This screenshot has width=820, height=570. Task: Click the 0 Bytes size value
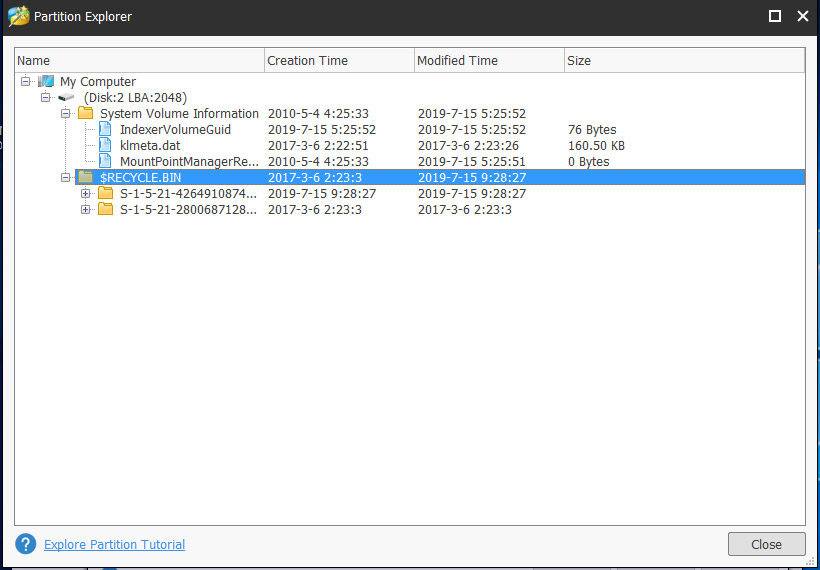(588, 162)
